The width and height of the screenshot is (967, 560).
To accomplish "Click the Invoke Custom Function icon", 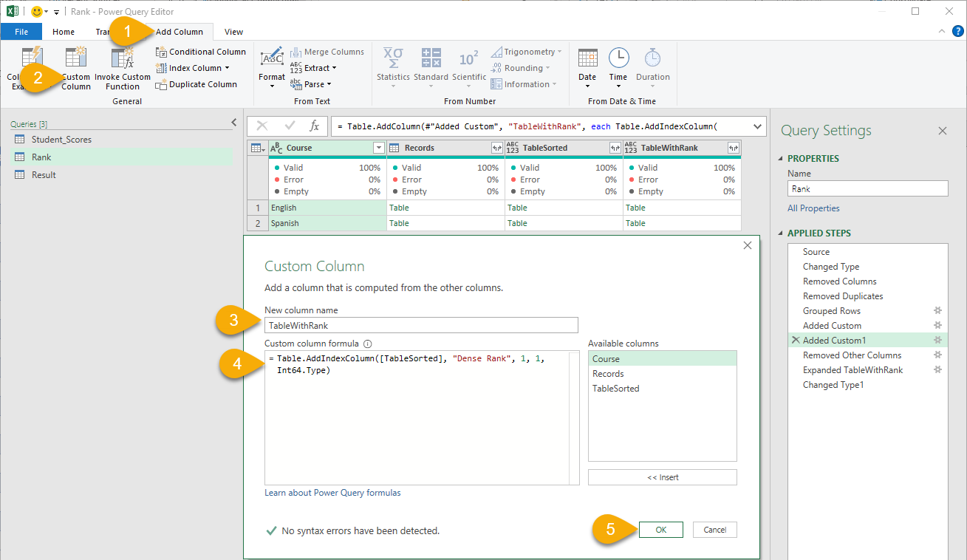I will (x=122, y=58).
